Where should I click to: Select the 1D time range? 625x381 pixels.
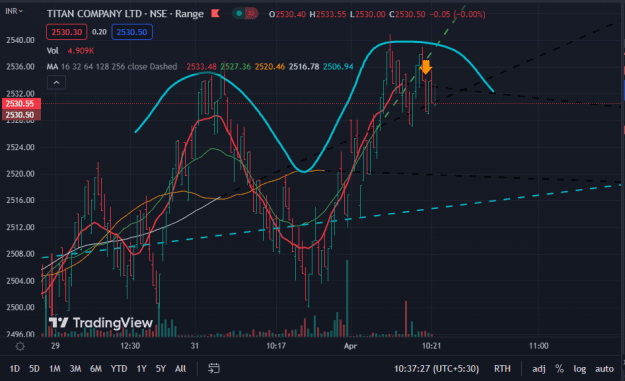(x=14, y=369)
